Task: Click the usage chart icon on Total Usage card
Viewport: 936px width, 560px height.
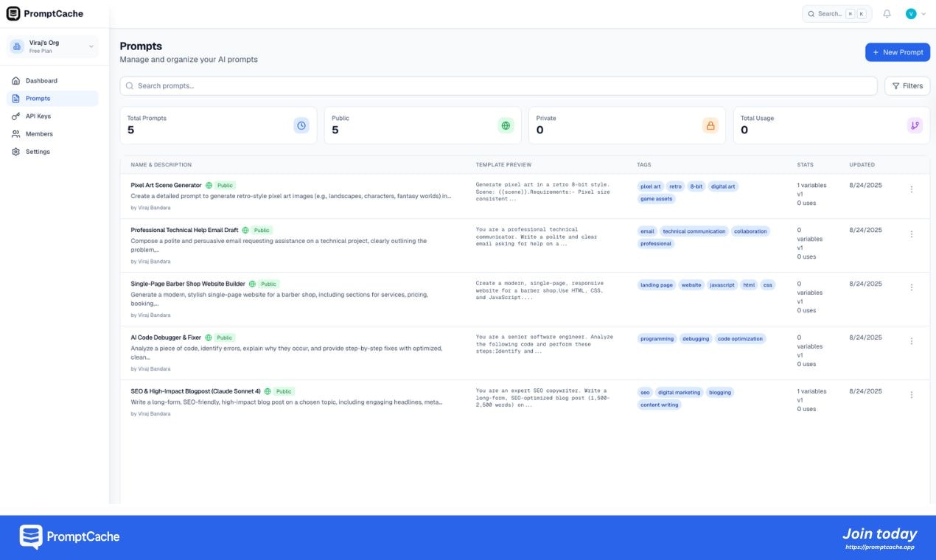Action: coord(915,125)
